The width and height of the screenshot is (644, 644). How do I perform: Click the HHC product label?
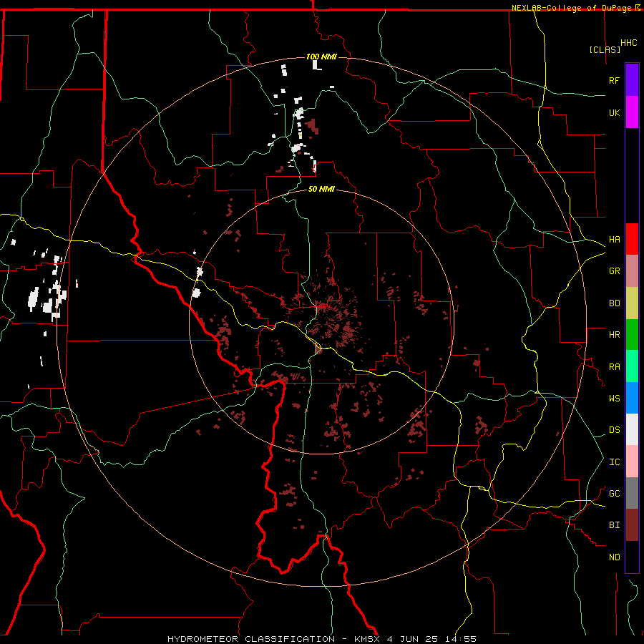tap(628, 43)
